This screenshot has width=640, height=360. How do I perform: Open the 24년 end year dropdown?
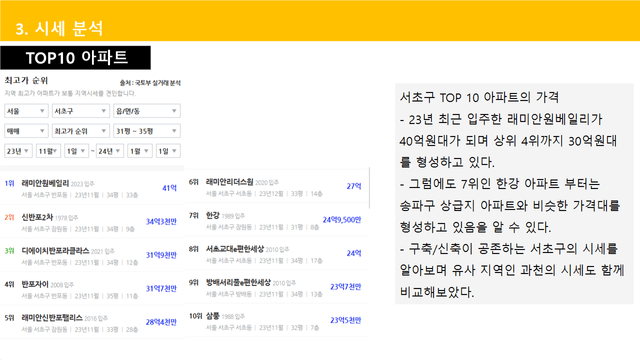109,151
